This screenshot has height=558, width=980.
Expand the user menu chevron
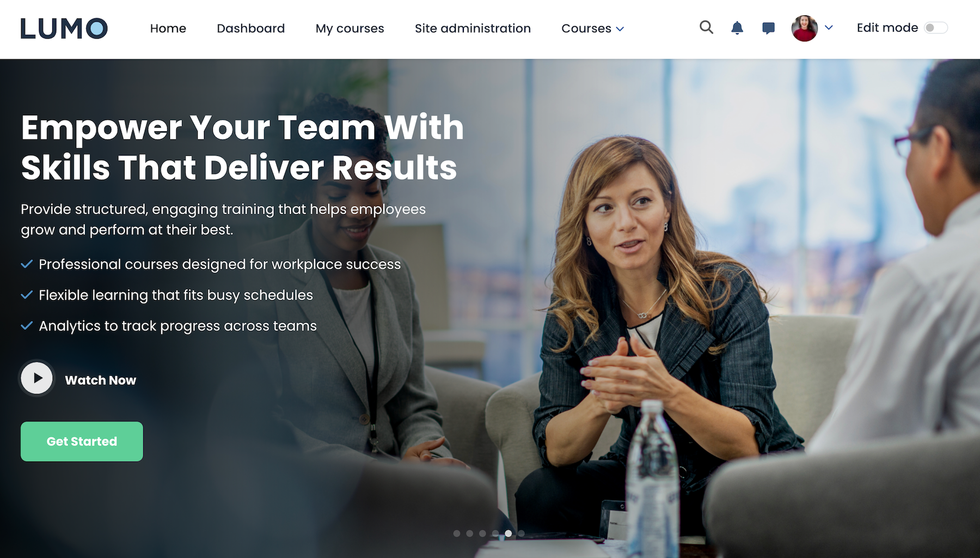click(829, 28)
